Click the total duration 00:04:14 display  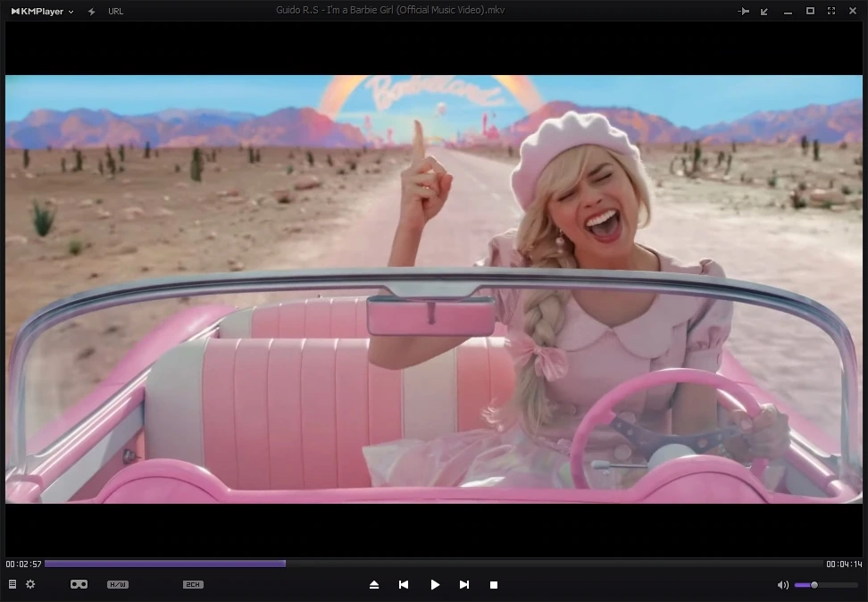point(844,564)
